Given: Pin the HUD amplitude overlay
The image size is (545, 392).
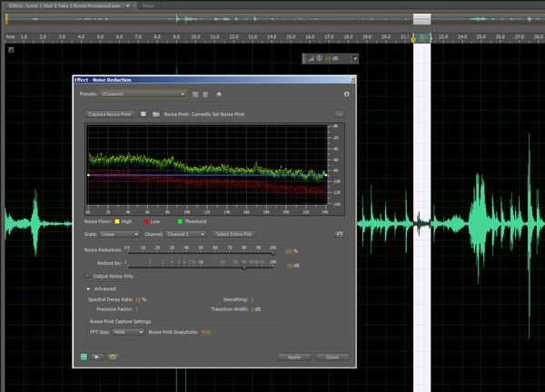Looking at the screenshot, I should (355, 58).
